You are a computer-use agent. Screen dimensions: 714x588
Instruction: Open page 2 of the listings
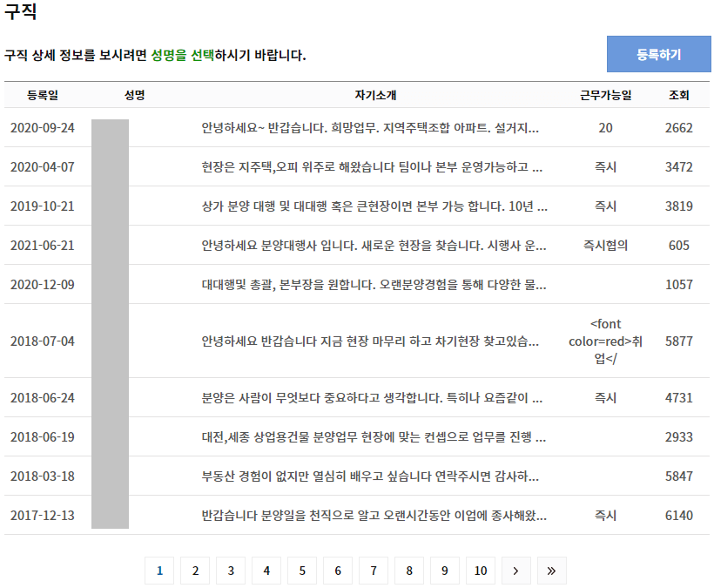[x=195, y=571]
